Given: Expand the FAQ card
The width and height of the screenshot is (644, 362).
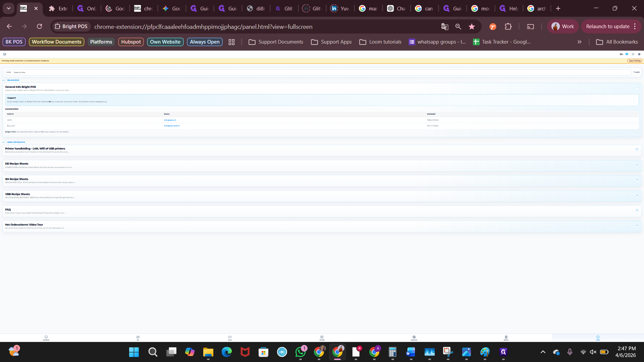Looking at the screenshot, I should [637, 210].
